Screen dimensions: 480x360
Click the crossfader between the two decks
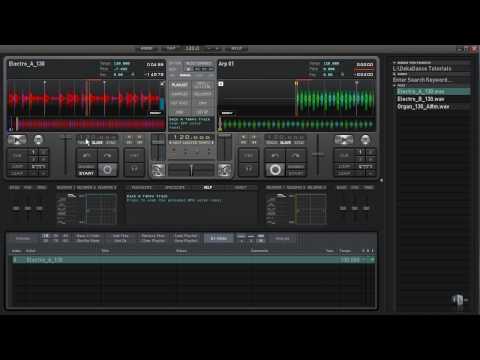[x=191, y=170]
